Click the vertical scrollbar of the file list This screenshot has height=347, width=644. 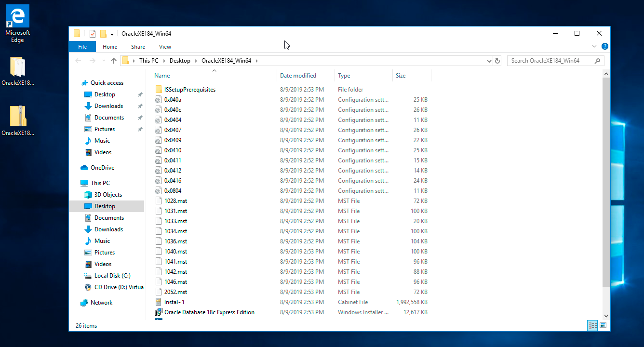click(606, 193)
